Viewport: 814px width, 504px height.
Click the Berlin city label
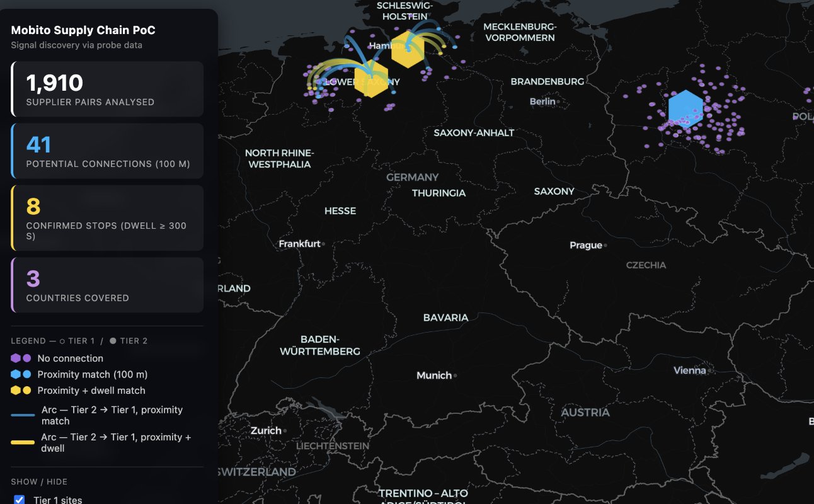tap(542, 101)
